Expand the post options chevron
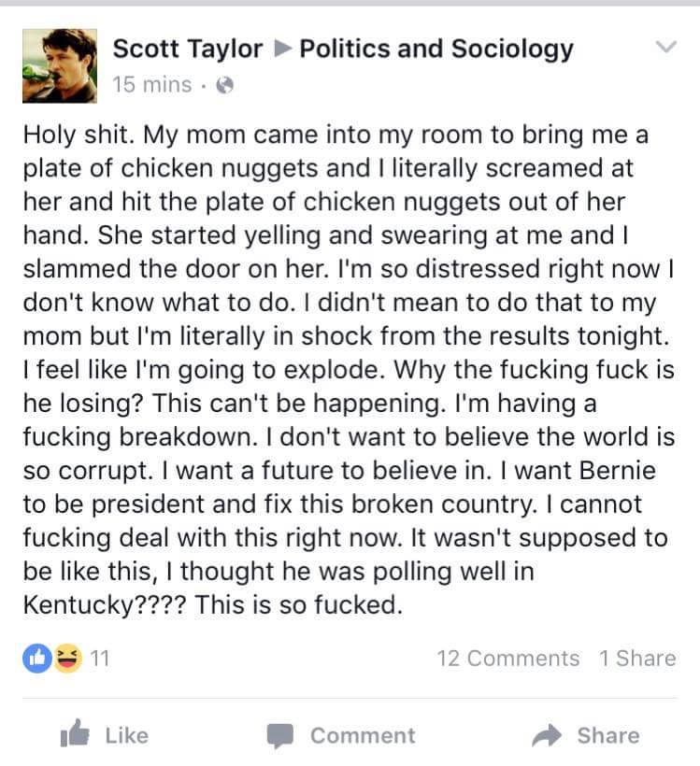 665,48
